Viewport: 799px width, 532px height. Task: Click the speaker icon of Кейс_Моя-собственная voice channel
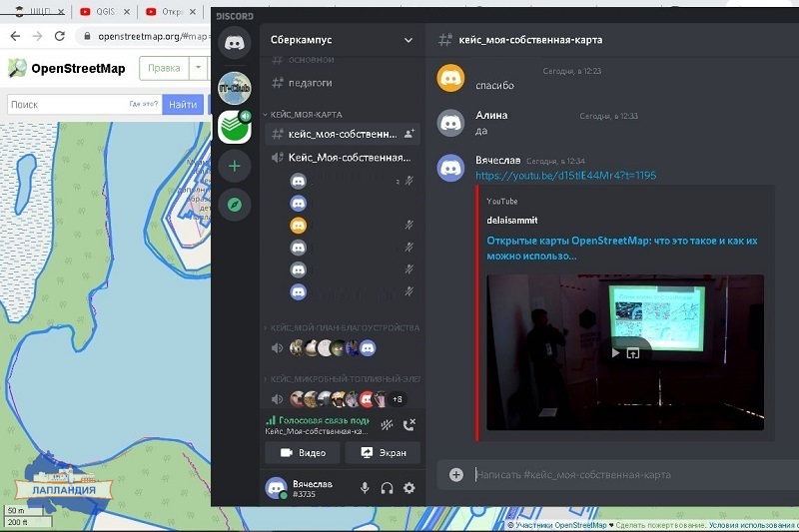(278, 158)
